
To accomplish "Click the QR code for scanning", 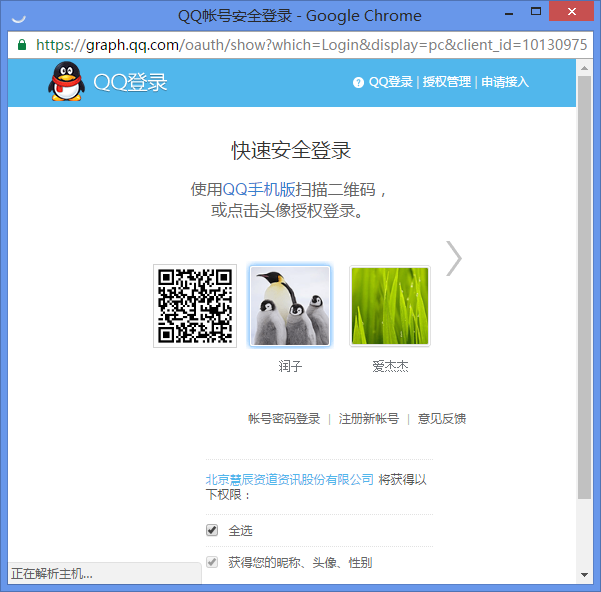I will 195,306.
